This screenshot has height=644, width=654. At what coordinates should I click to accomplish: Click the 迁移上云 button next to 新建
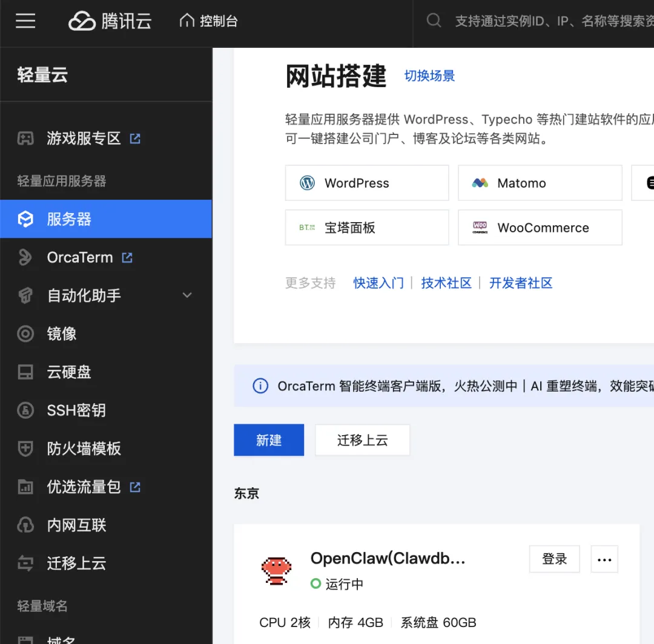click(x=363, y=440)
